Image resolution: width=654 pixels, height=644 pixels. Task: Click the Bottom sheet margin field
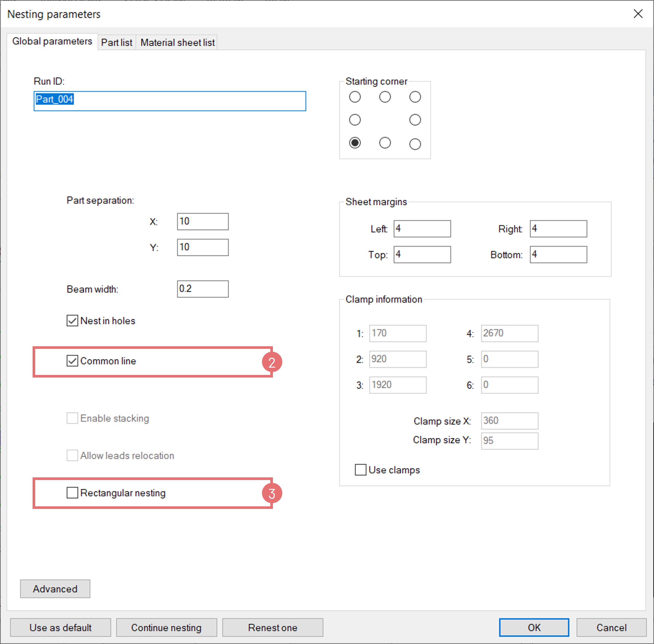[x=558, y=255]
